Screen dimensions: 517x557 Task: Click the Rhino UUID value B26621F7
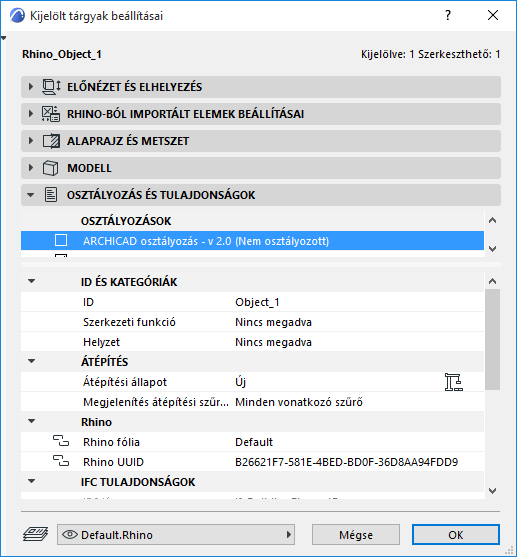346,462
